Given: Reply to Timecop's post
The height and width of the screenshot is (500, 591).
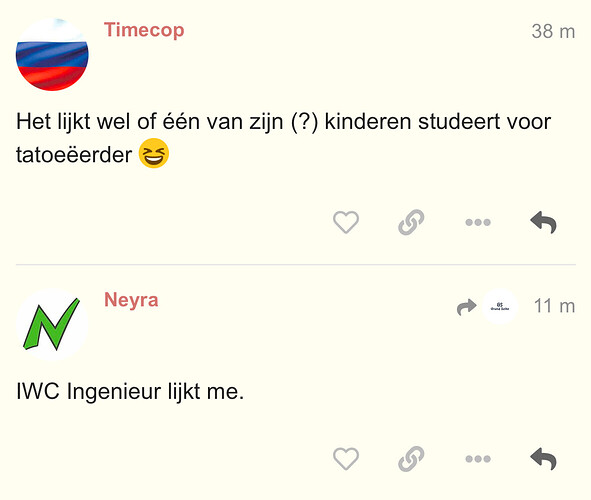Looking at the screenshot, I should click(x=544, y=222).
